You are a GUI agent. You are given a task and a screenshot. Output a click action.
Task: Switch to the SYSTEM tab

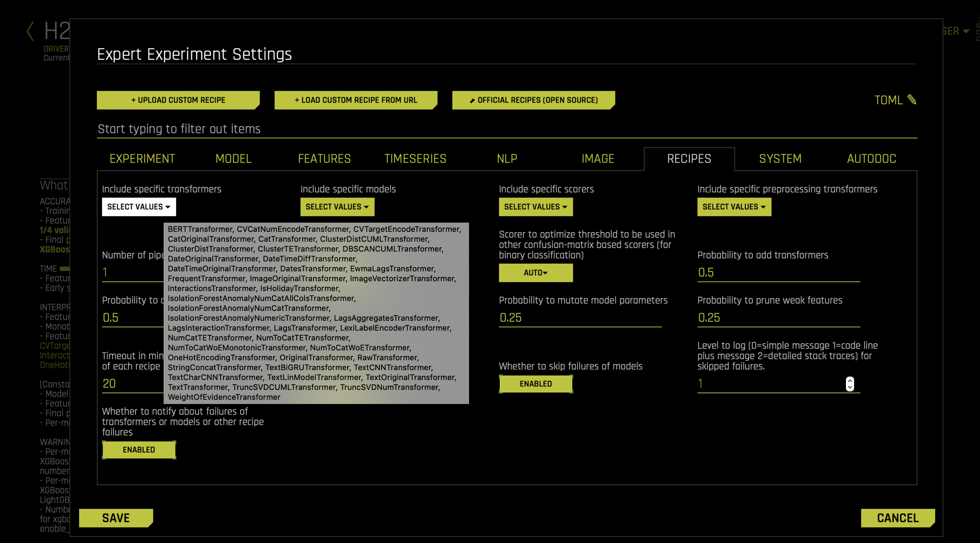click(780, 159)
